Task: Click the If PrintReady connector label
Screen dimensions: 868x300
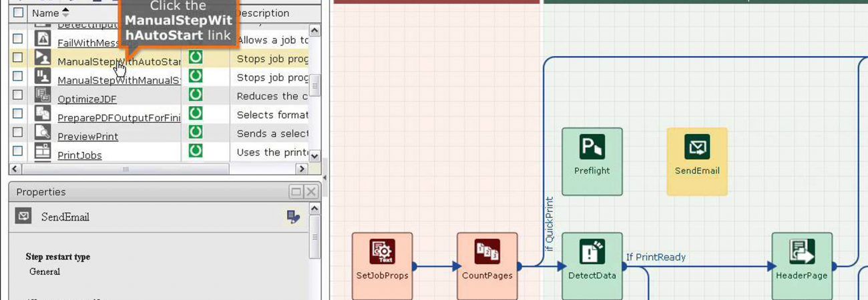Action: coord(656,257)
